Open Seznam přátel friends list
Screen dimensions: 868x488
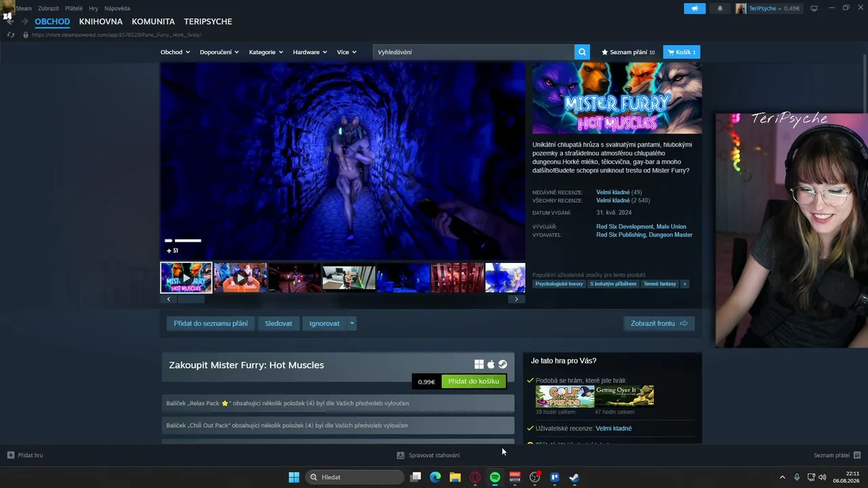tap(837, 455)
